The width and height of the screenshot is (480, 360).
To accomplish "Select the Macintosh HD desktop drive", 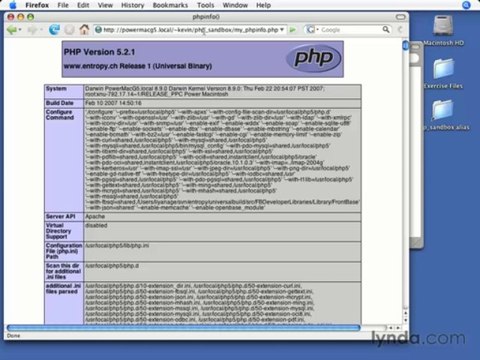I will [x=443, y=30].
